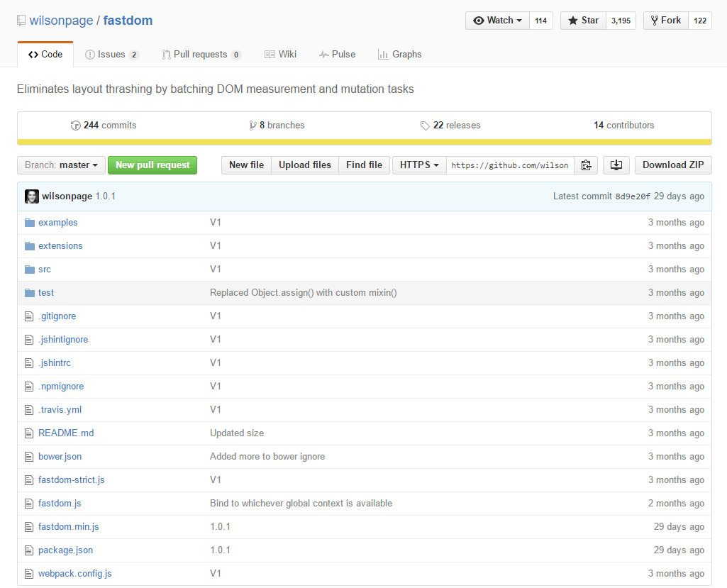
Task: Open commit 'Replaced Object.assign() with custom mixin()'
Action: pos(304,293)
